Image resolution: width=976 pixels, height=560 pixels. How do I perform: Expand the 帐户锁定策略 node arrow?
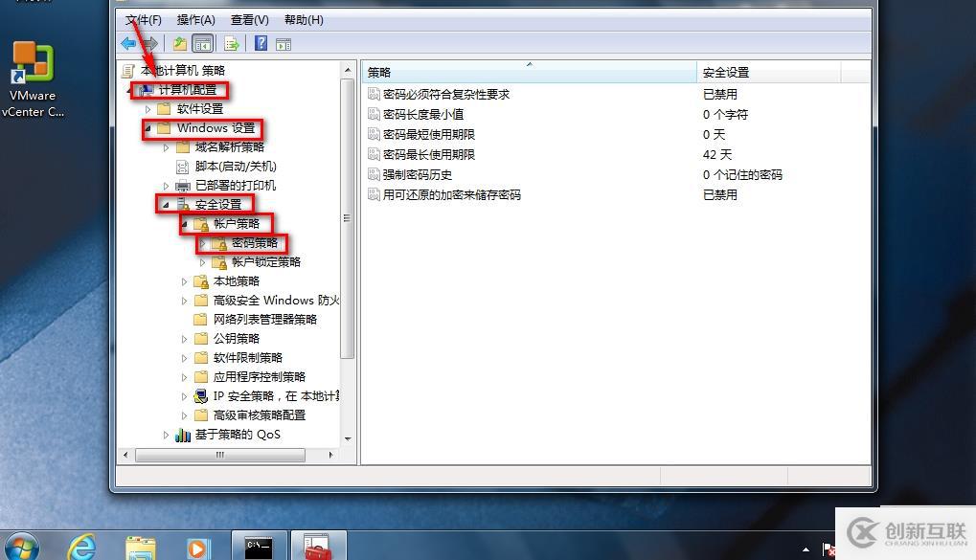coord(202,262)
